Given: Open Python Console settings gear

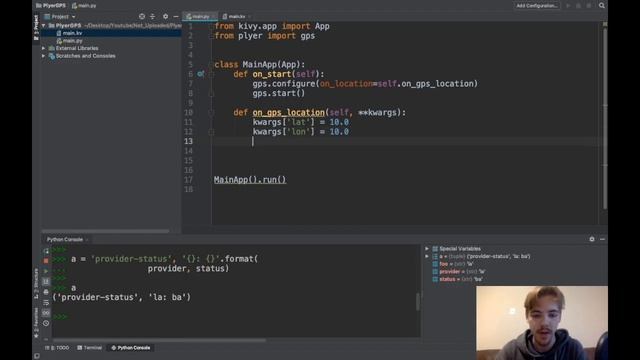Looking at the screenshot, I should [x=592, y=239].
